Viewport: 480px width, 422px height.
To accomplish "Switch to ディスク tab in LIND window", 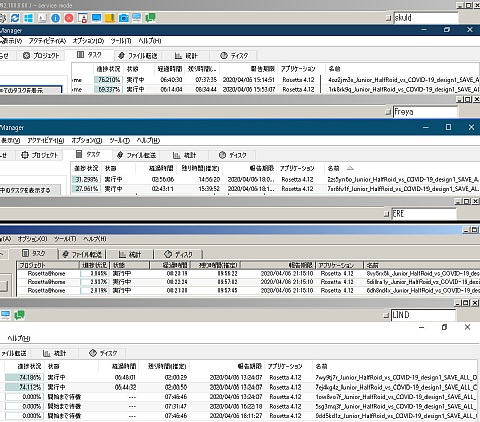I will click(x=103, y=353).
